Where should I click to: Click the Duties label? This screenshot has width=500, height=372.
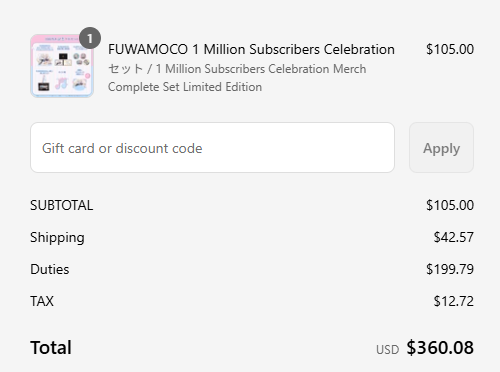pos(50,269)
